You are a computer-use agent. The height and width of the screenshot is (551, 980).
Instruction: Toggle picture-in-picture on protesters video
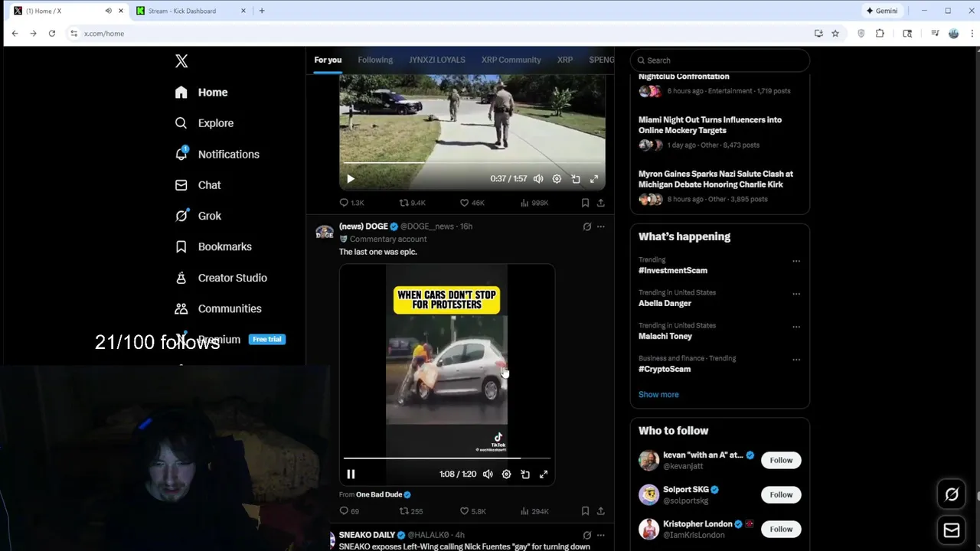[525, 474]
